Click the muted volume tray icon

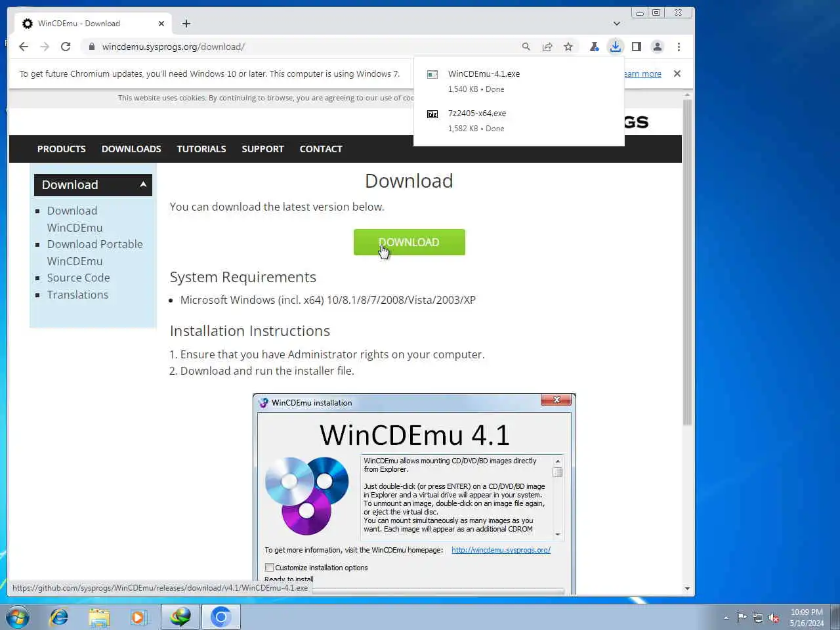pos(774,618)
